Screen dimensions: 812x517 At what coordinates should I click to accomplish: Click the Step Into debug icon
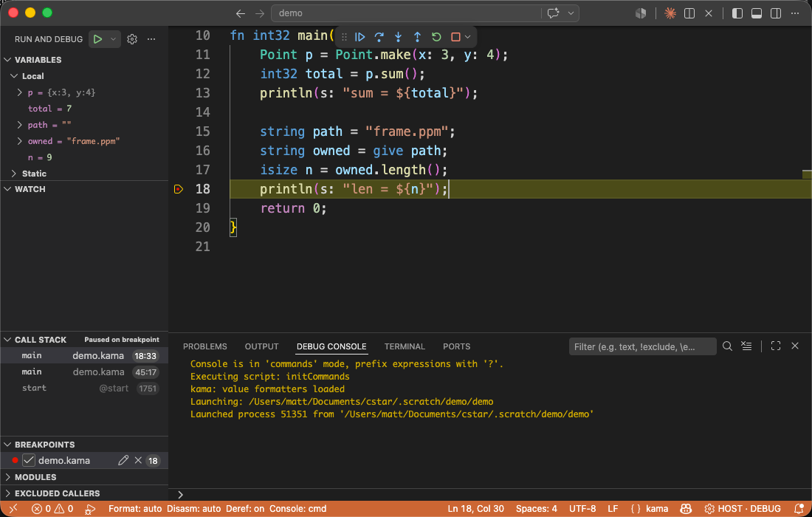398,37
